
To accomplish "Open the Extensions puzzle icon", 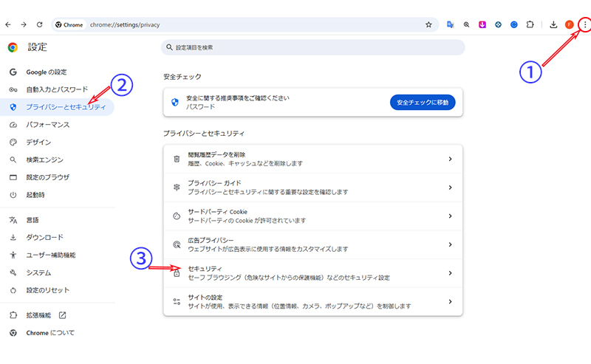I will pos(530,24).
